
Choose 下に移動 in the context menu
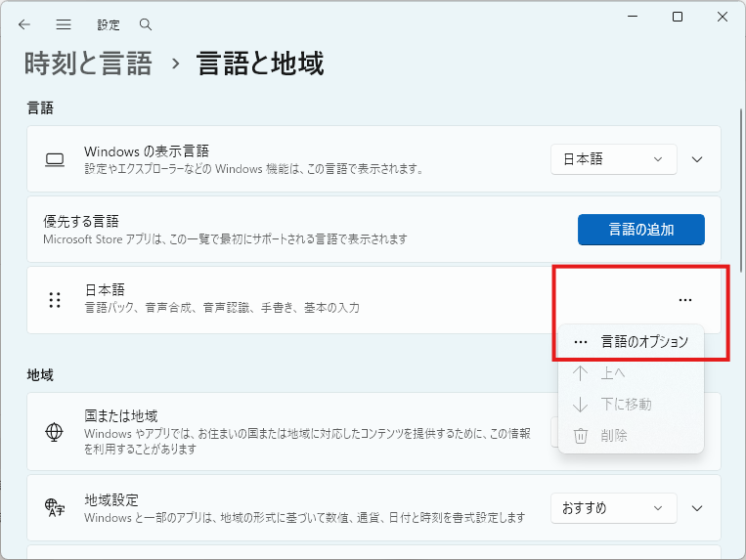pos(631,405)
